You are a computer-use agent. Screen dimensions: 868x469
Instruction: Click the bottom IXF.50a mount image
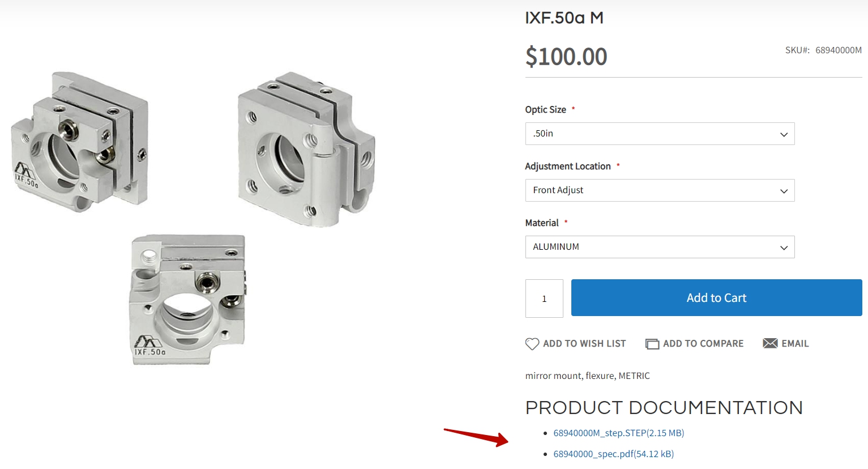[x=189, y=299]
